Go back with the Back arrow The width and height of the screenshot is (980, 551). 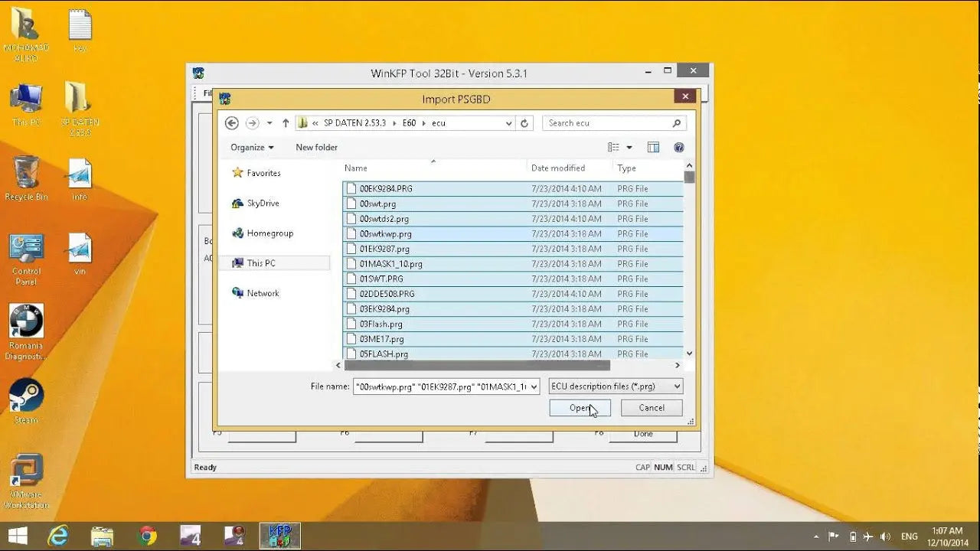click(232, 122)
